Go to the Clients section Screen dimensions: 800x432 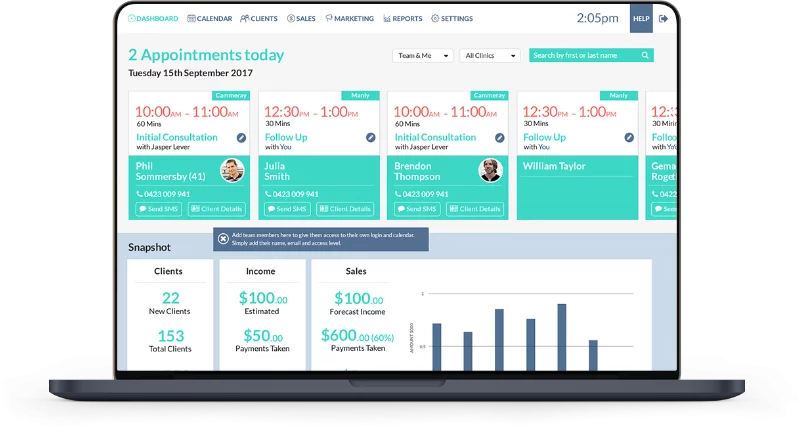pos(259,18)
